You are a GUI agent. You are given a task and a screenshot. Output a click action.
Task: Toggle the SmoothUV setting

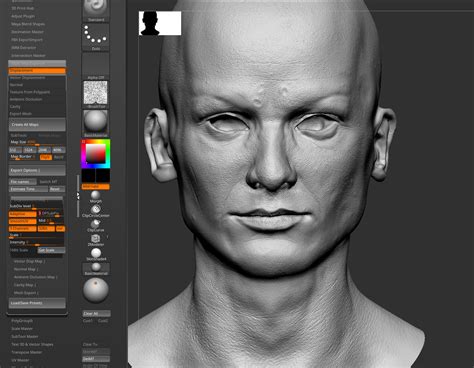coord(23,221)
